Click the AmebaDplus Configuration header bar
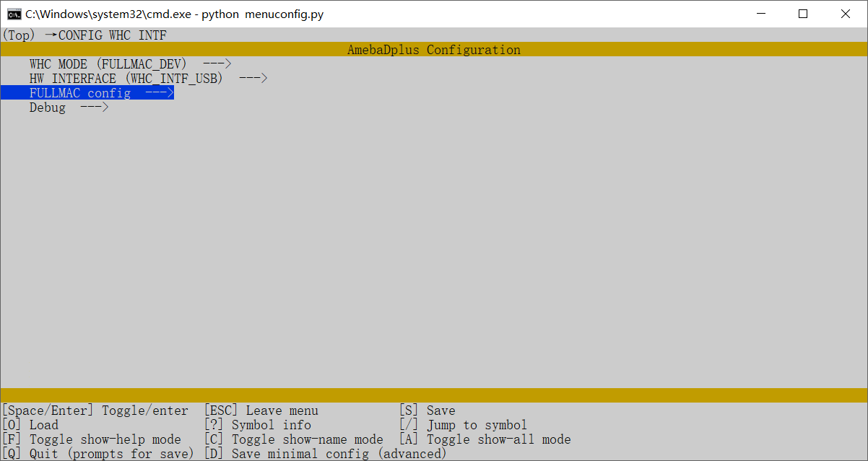The height and width of the screenshot is (461, 868). [x=433, y=50]
